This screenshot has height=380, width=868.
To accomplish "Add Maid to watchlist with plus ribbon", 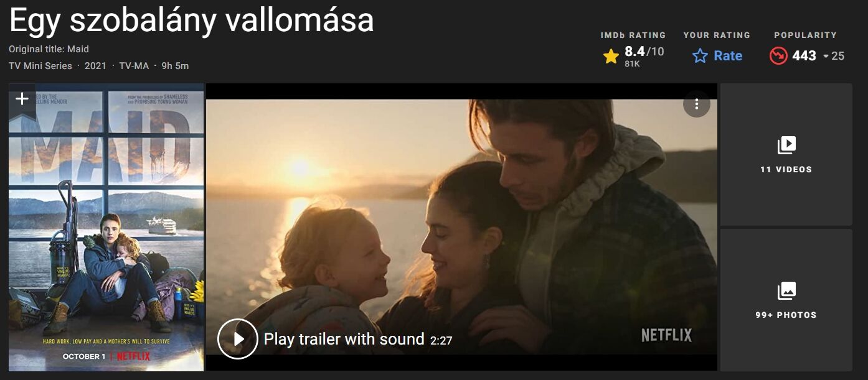I will 22,100.
